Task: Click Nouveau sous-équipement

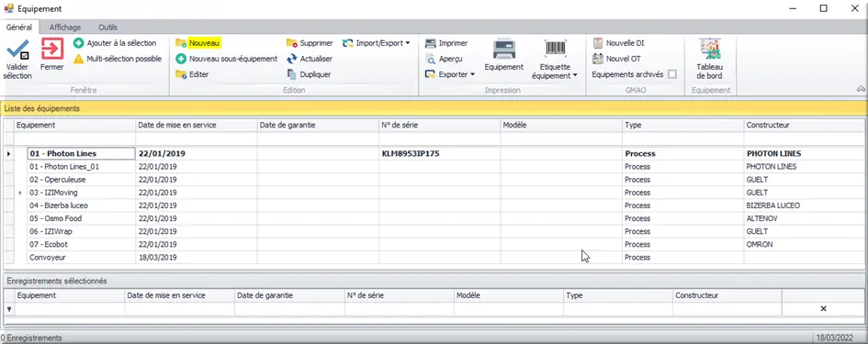Action: 226,59
